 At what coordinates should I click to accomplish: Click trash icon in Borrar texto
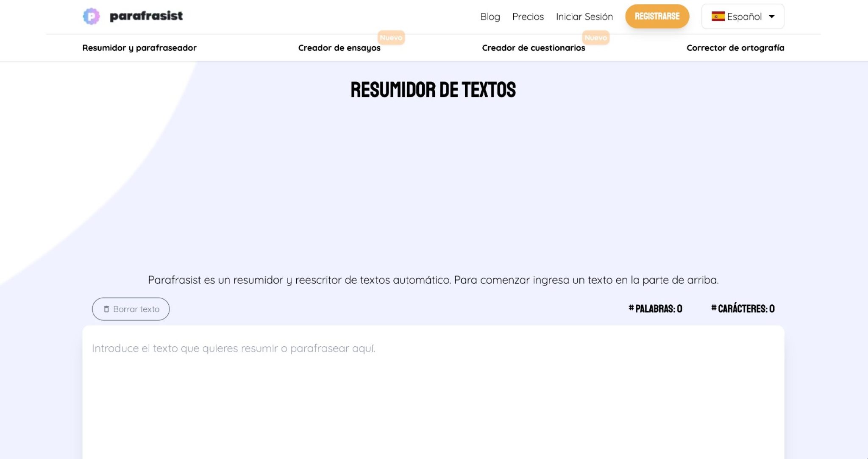click(x=106, y=309)
